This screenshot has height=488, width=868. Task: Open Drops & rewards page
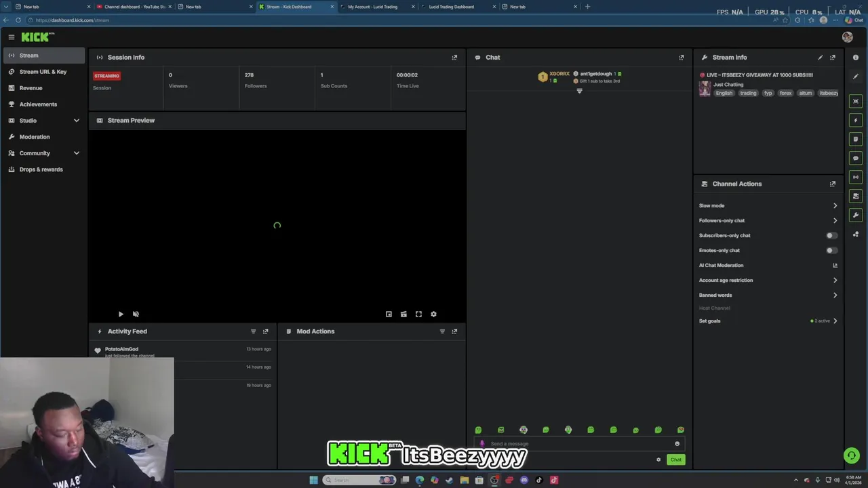point(43,169)
